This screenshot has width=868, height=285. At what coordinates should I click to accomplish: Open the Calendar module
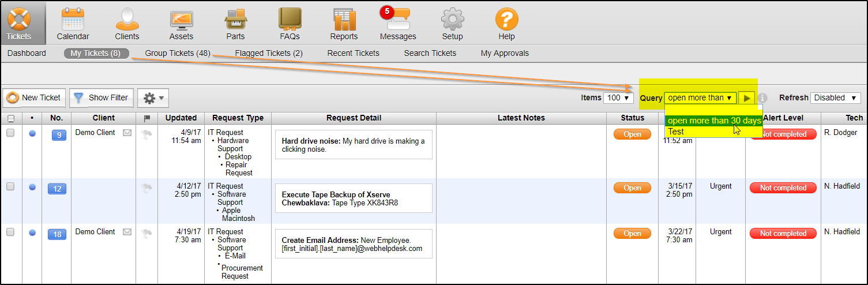point(73,24)
